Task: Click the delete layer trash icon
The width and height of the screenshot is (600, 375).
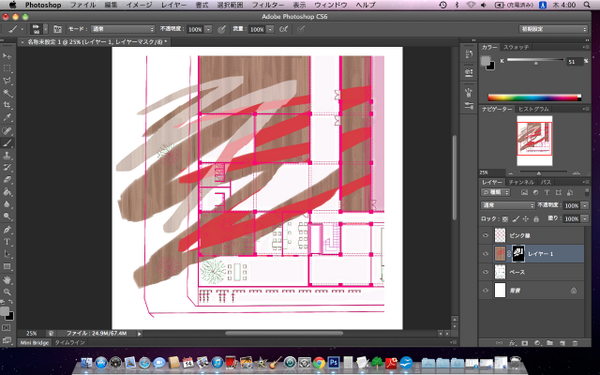Action: (575, 343)
